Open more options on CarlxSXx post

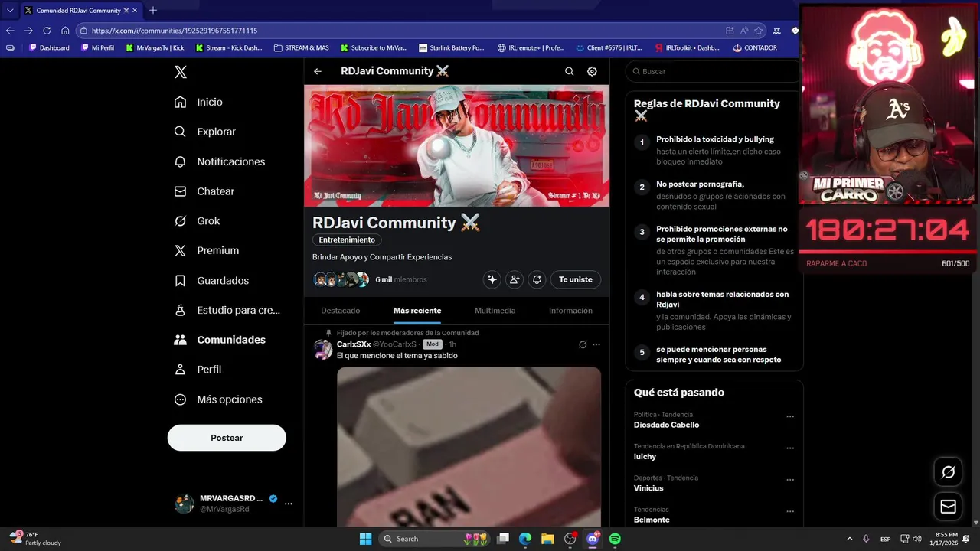(596, 344)
